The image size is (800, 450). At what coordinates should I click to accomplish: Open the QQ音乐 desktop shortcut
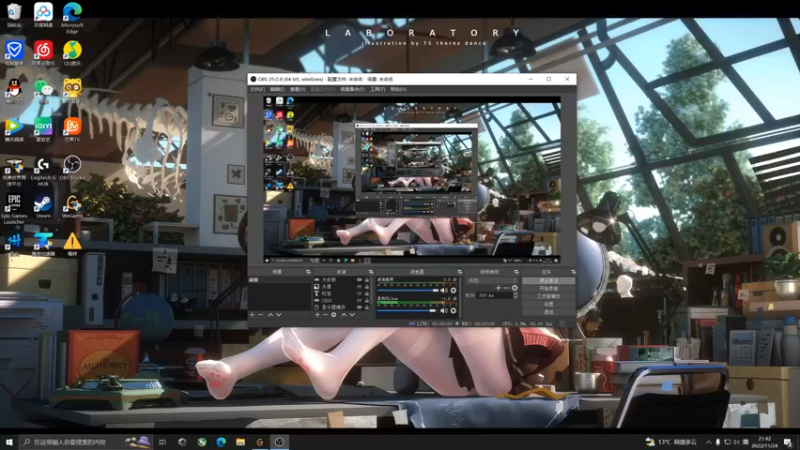(x=72, y=53)
